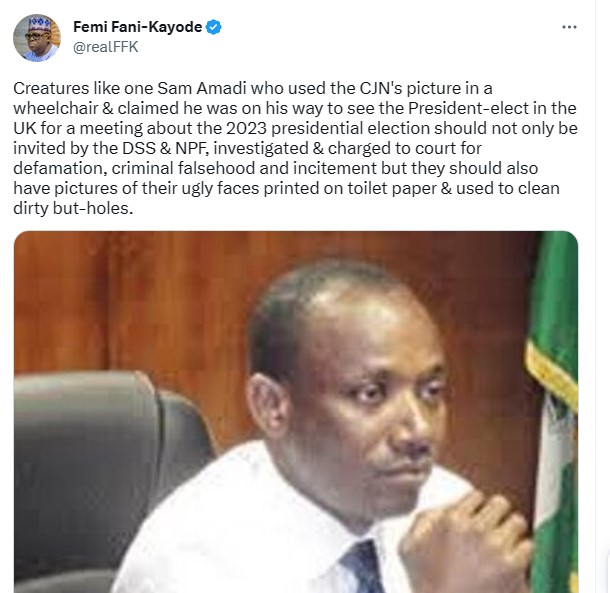Open the @realFFK handle link
610x593 pixels.
[105, 47]
